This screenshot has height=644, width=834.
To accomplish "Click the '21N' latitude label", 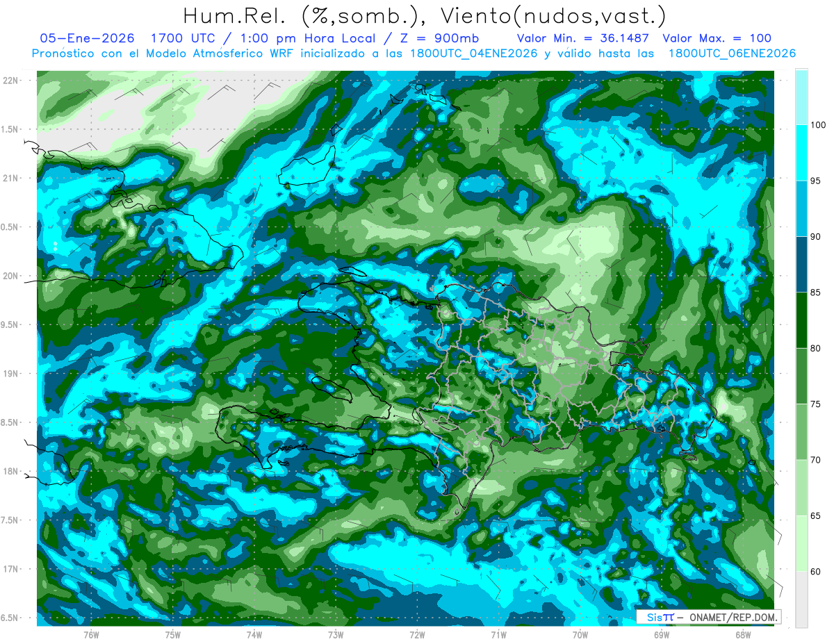I will coord(11,178).
